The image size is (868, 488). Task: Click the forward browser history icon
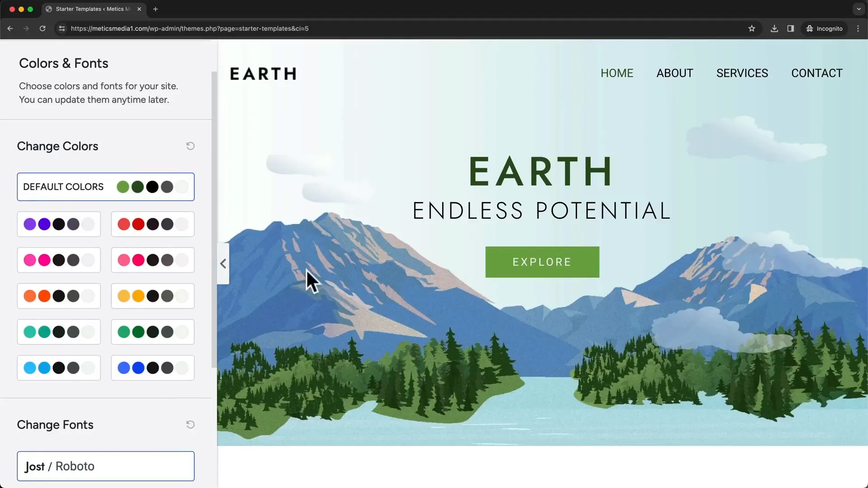26,28
